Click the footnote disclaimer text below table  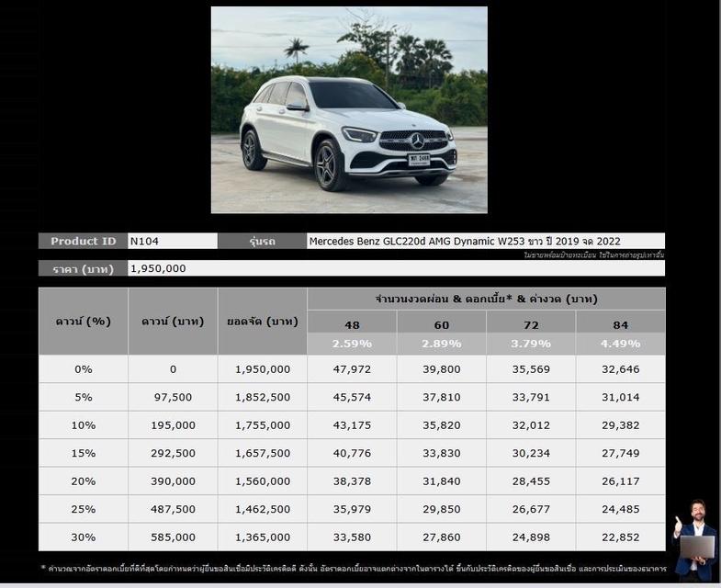tap(354, 568)
